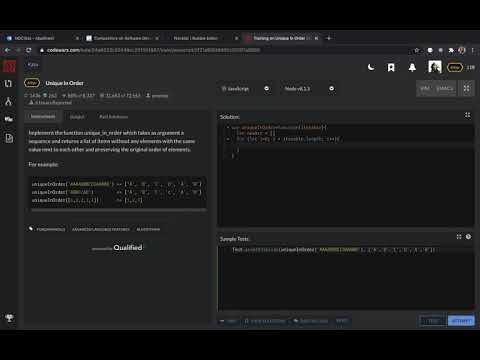Viewport: 480px width, 360px height.
Task: Open browser extensions puzzle icon
Action: (x=451, y=50)
